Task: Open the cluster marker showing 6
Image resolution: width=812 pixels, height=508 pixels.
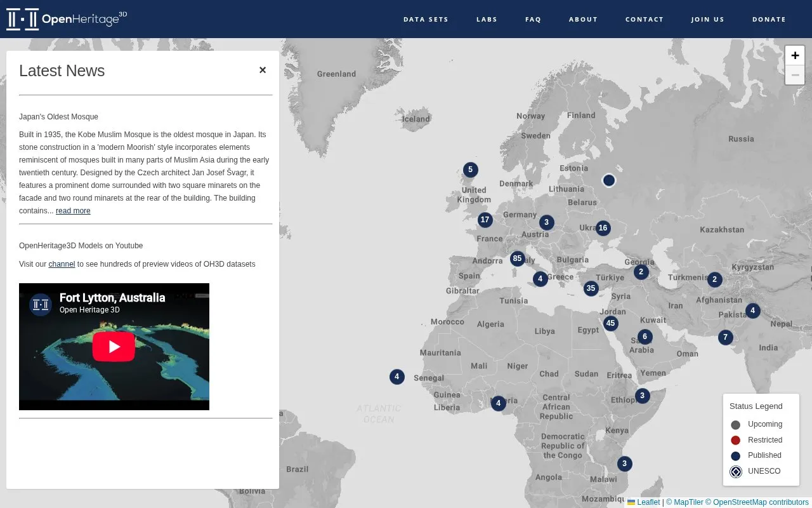Action: pyautogui.click(x=645, y=337)
